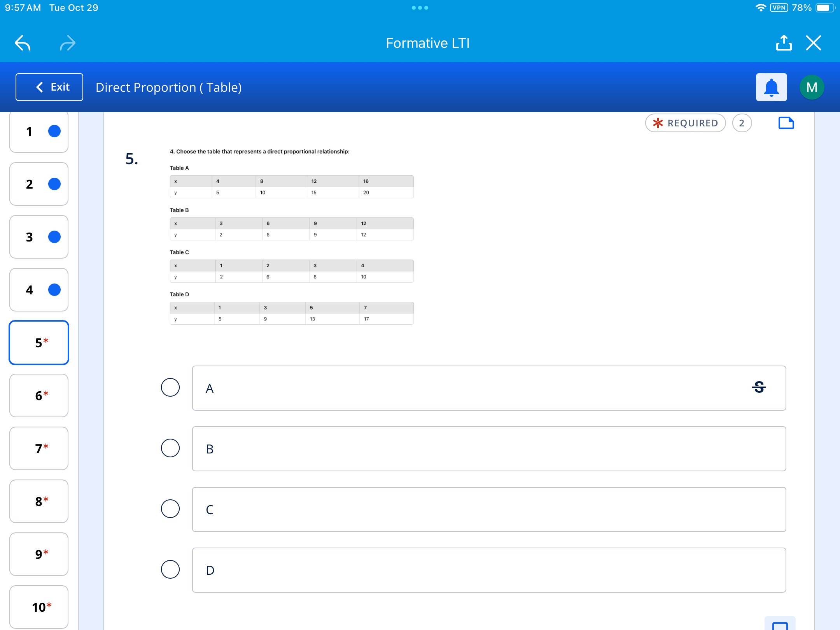Go to question 1 in sidebar

pyautogui.click(x=39, y=131)
